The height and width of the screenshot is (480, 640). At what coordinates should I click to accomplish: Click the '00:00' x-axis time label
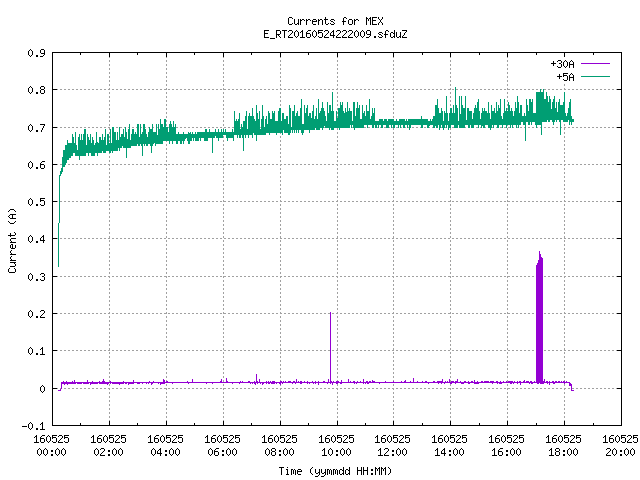51,453
